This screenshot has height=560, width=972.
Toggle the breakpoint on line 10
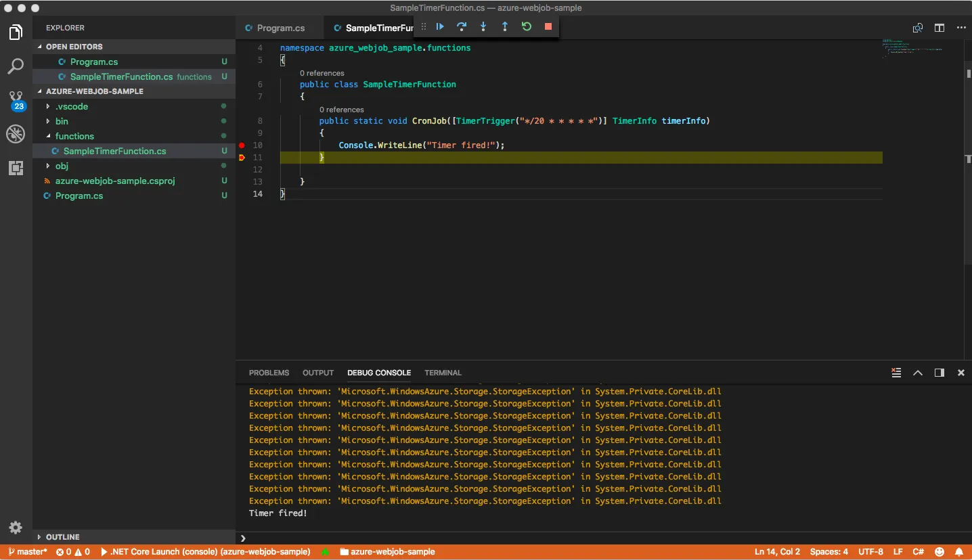coord(242,145)
